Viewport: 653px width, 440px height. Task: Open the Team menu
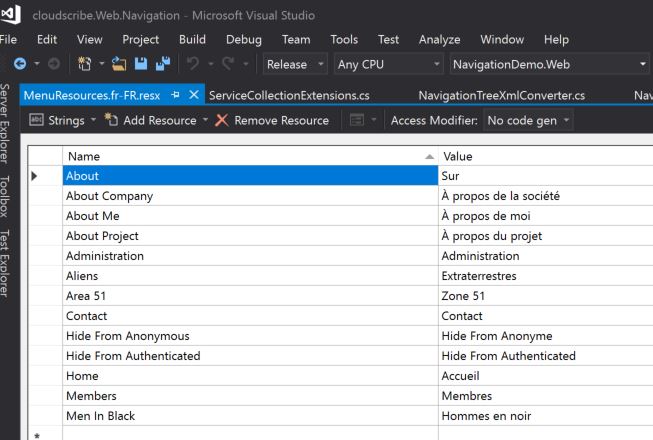pos(296,40)
